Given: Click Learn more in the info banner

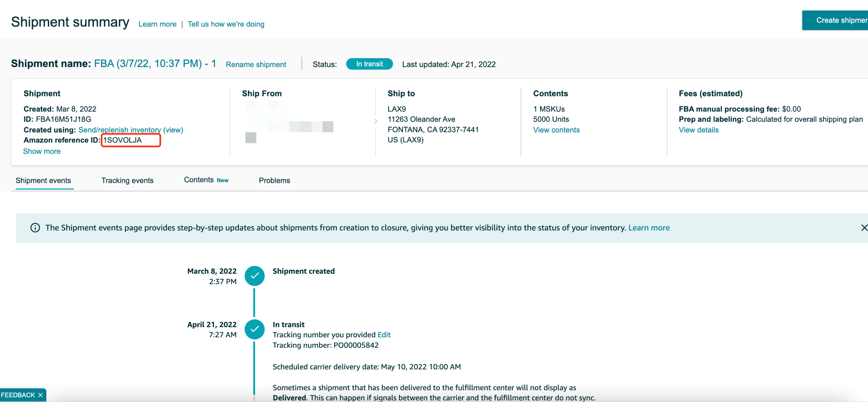Looking at the screenshot, I should pyautogui.click(x=649, y=228).
